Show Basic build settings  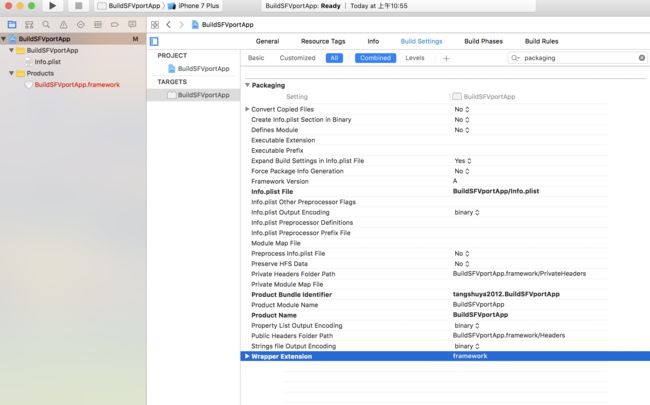coord(256,58)
